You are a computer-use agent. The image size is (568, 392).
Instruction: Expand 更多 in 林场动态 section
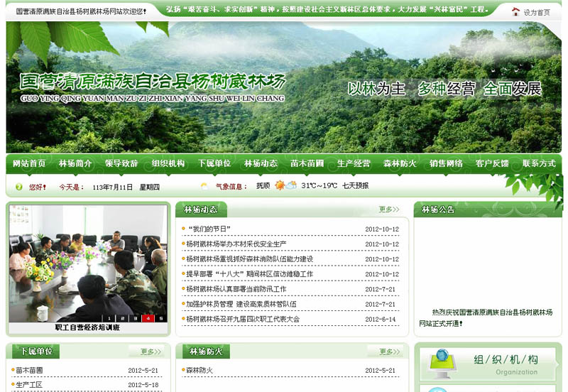point(388,209)
